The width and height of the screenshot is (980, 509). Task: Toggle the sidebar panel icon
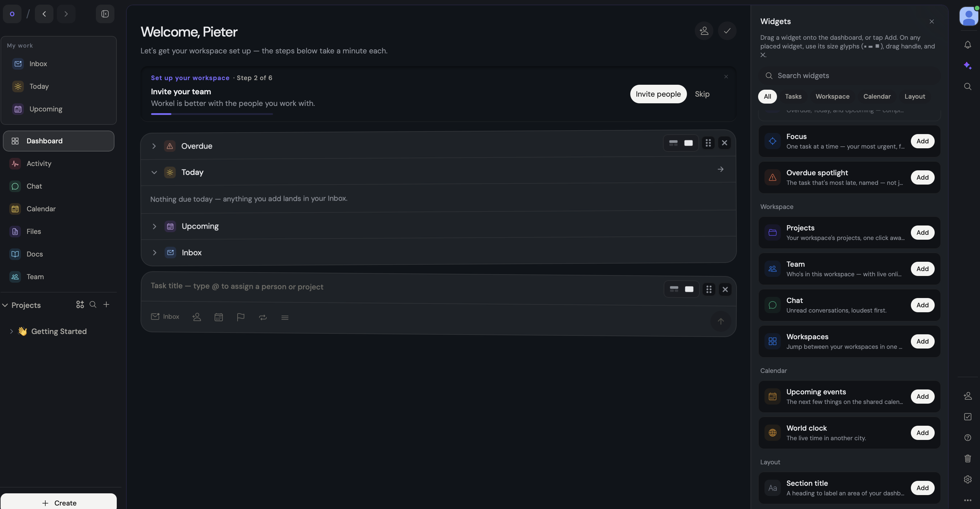[105, 14]
